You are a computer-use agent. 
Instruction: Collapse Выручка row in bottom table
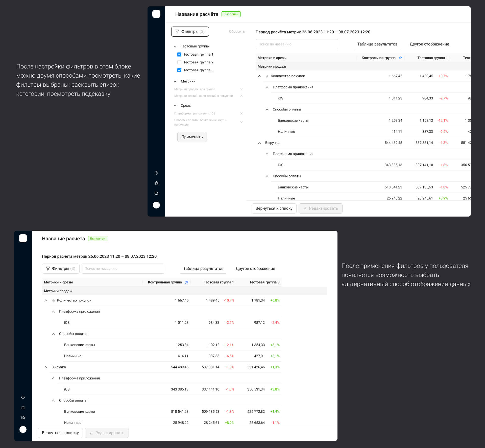tap(46, 367)
